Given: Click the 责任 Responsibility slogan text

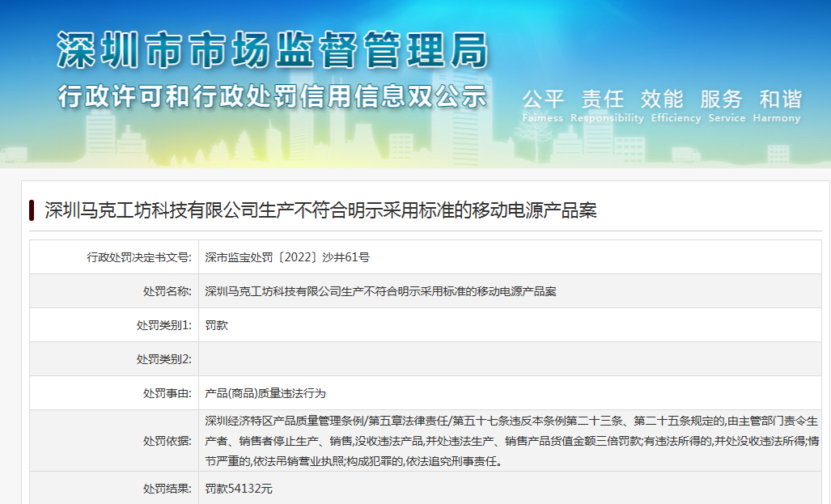Looking at the screenshot, I should tap(607, 106).
